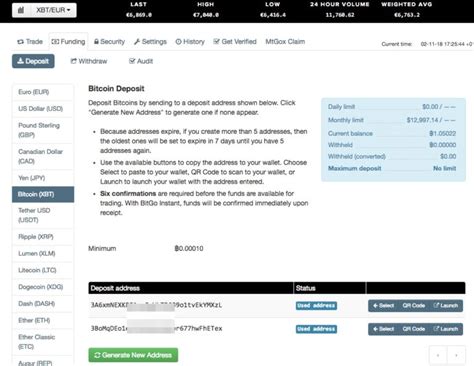The image size is (474, 366).
Task: Click the chart icon beside XBT/EUR
Action: (x=21, y=10)
